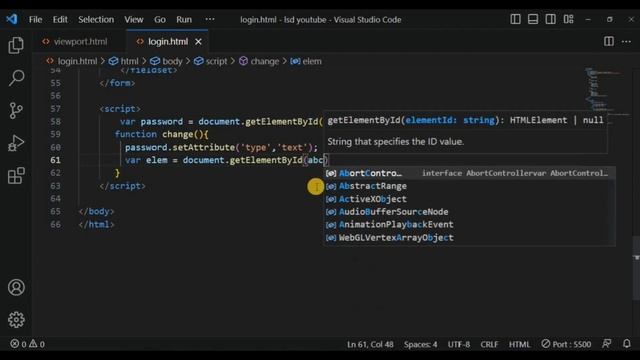Click body breadcrumb segment
Screen dimensions: 640x360
click(167, 61)
